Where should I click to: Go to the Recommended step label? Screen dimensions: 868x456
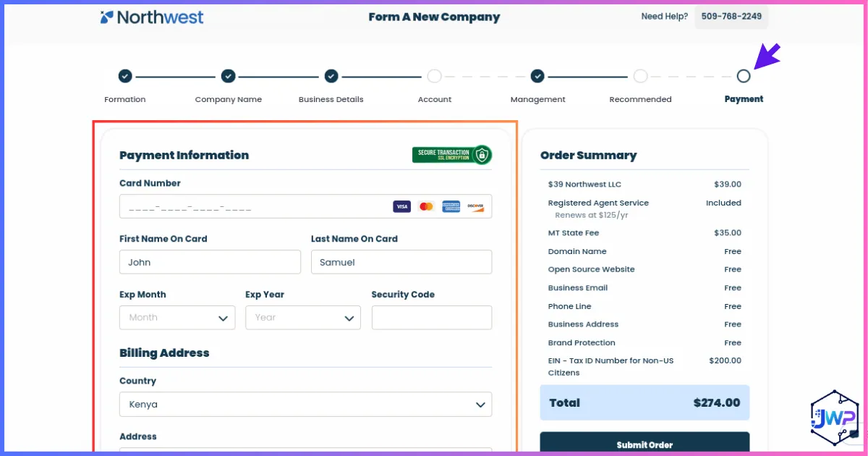[x=640, y=99]
